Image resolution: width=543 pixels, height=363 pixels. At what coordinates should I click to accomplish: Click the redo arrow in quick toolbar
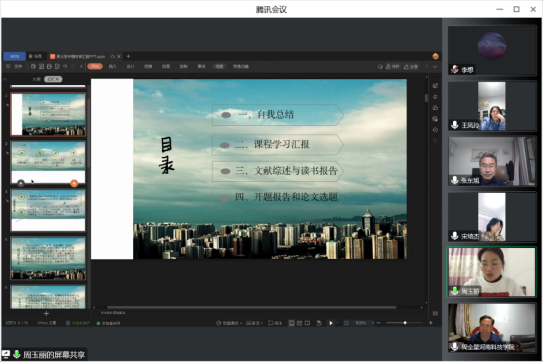click(x=73, y=66)
